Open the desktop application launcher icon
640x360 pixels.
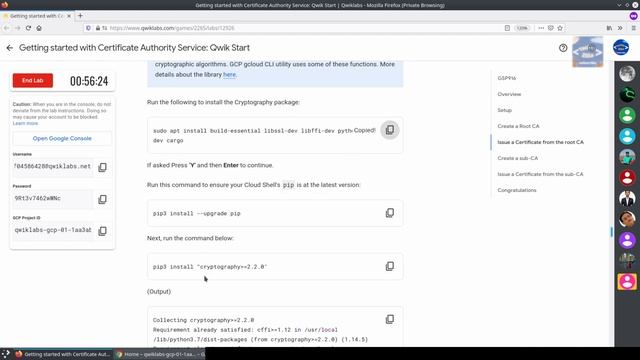5,354
